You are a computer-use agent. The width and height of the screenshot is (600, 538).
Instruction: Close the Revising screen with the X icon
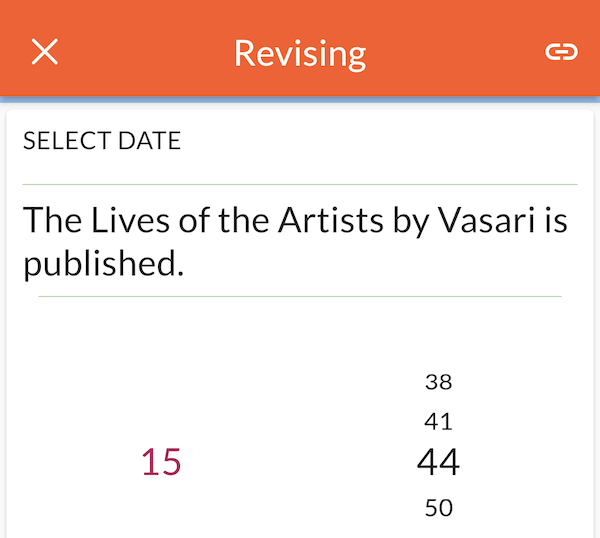coord(45,51)
